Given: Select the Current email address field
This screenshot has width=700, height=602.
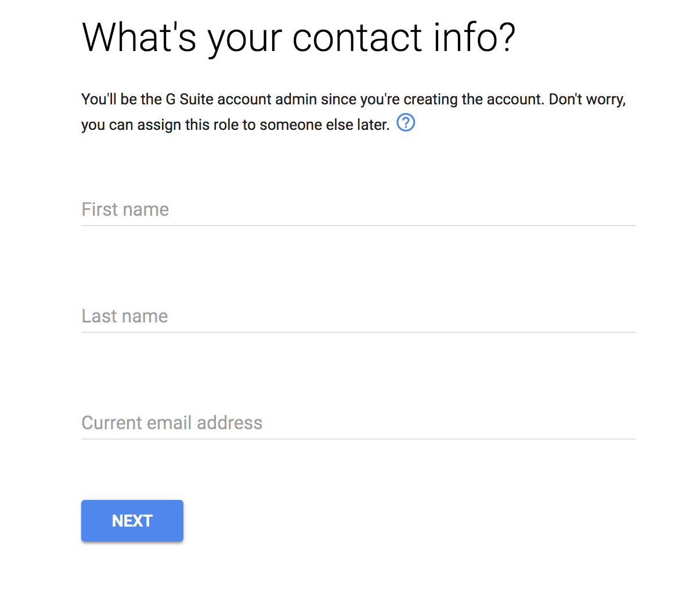Looking at the screenshot, I should [x=358, y=423].
